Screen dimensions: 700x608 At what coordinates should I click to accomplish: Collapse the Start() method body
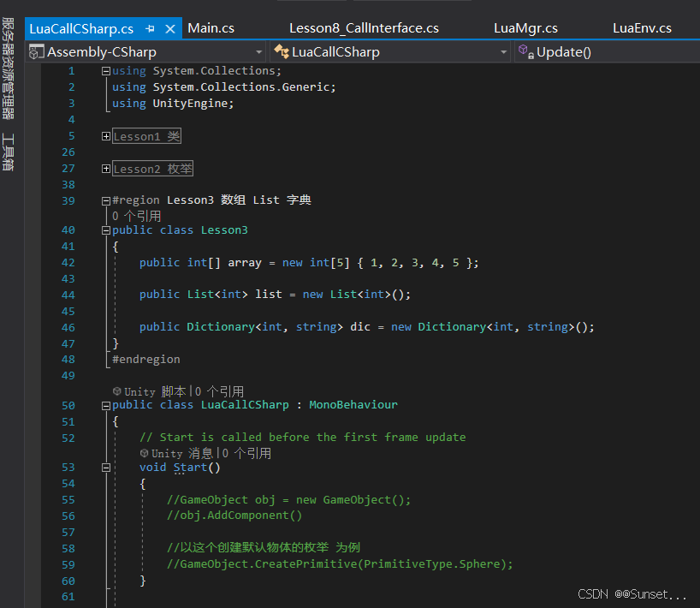[x=106, y=468]
